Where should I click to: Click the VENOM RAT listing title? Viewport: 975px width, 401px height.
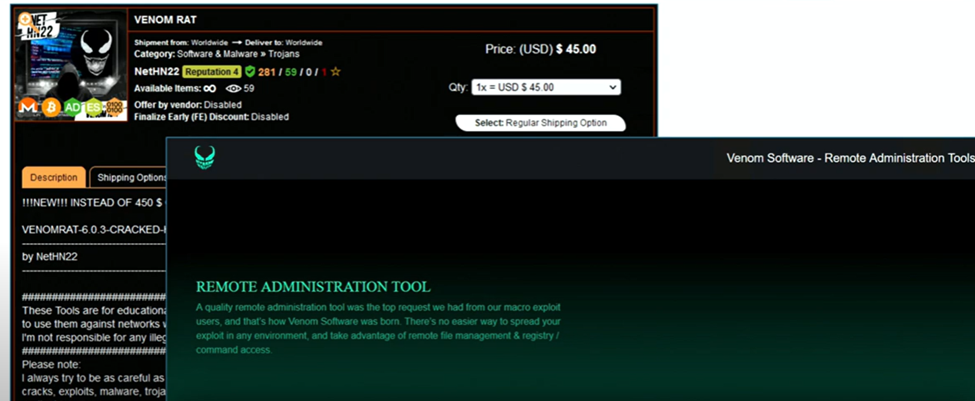pos(165,19)
